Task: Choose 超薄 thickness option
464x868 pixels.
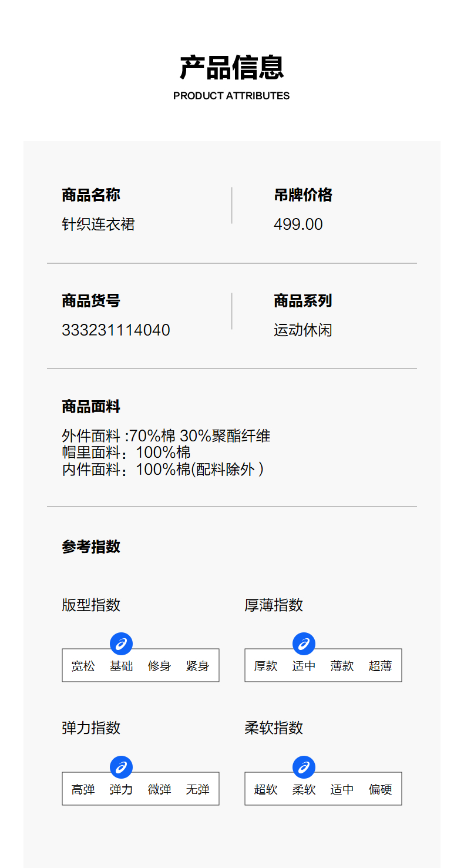Action: coord(380,666)
